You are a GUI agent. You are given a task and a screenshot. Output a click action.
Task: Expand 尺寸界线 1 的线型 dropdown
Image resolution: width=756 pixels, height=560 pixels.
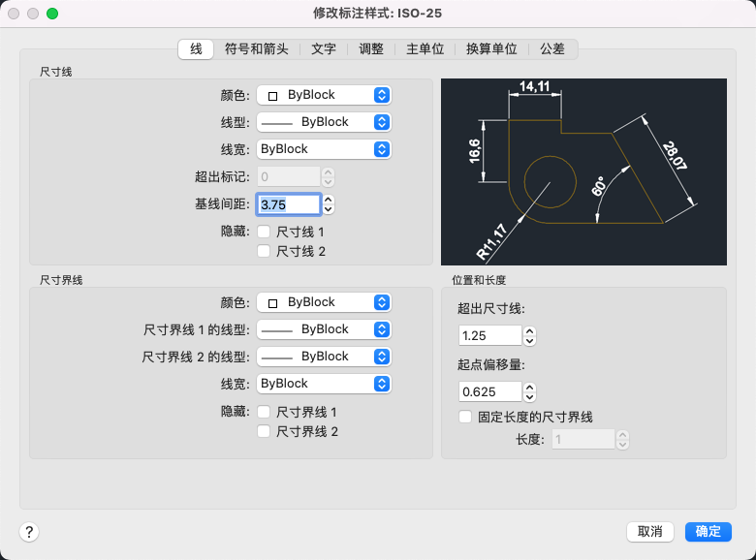[324, 329]
